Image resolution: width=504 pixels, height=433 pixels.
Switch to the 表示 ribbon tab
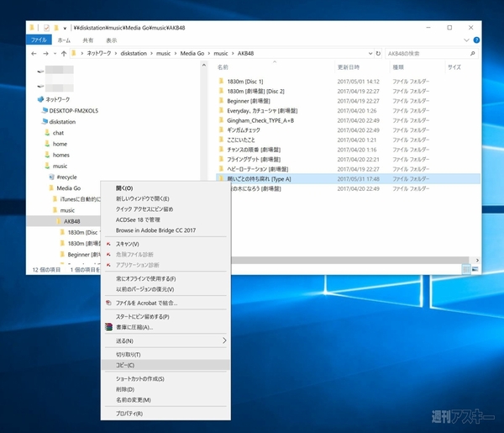tap(111, 40)
